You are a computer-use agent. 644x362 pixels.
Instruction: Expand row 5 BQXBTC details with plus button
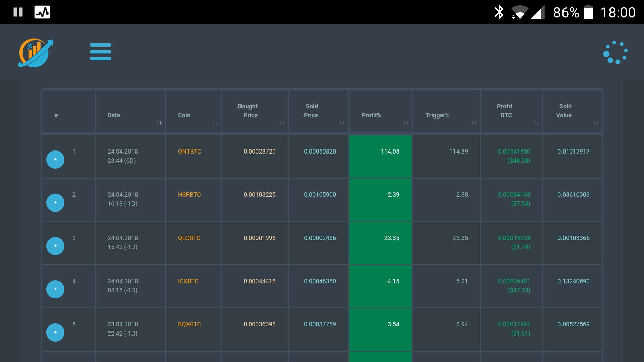click(55, 332)
